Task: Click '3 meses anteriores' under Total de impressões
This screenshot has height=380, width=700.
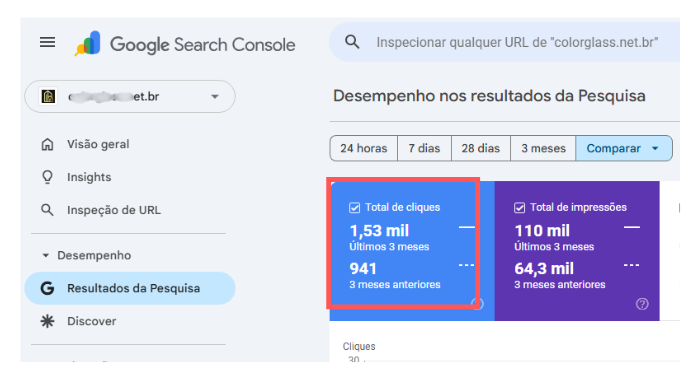Action: [x=560, y=285]
